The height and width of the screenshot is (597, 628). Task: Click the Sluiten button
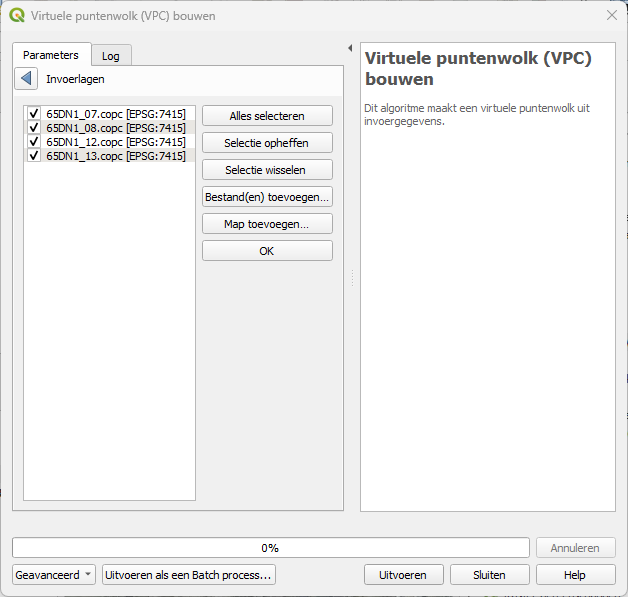click(x=490, y=575)
